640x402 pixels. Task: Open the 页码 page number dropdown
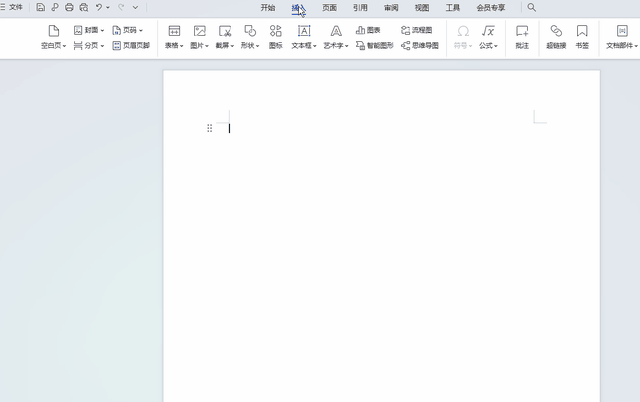tap(128, 31)
